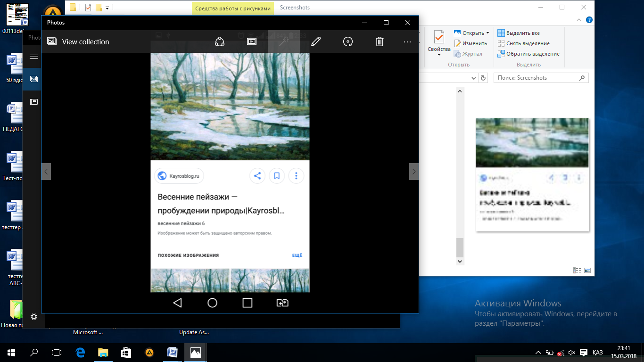
Task: Open the address bar history dropdown
Action: pyautogui.click(x=474, y=78)
